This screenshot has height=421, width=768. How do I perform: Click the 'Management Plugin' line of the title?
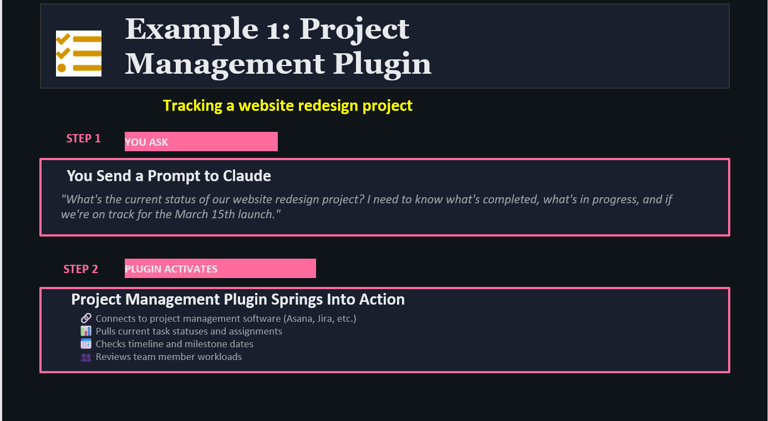pos(277,64)
